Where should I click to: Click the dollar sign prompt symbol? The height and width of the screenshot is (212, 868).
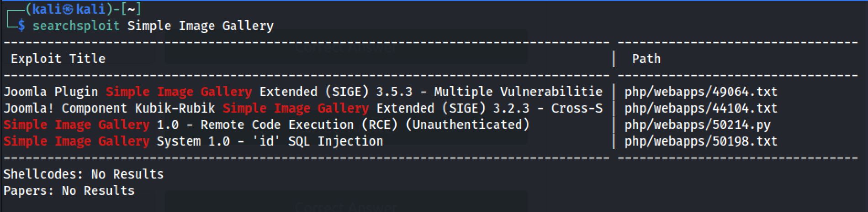21,26
